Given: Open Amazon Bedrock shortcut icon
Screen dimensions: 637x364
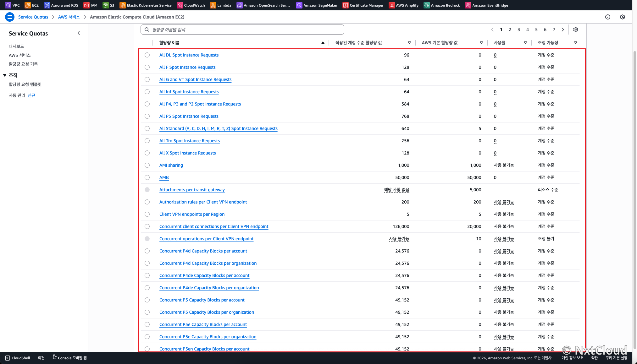Looking at the screenshot, I should click(427, 5).
